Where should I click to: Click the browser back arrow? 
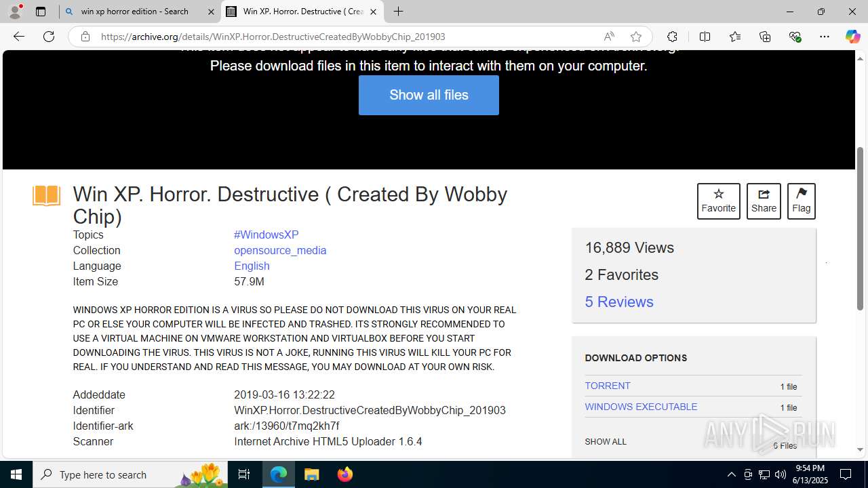click(x=19, y=37)
